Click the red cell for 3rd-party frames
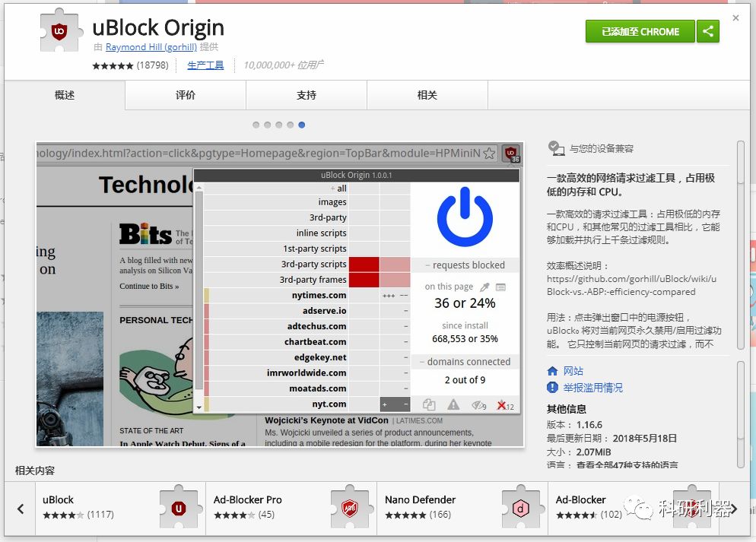This screenshot has height=542, width=756. (x=364, y=280)
